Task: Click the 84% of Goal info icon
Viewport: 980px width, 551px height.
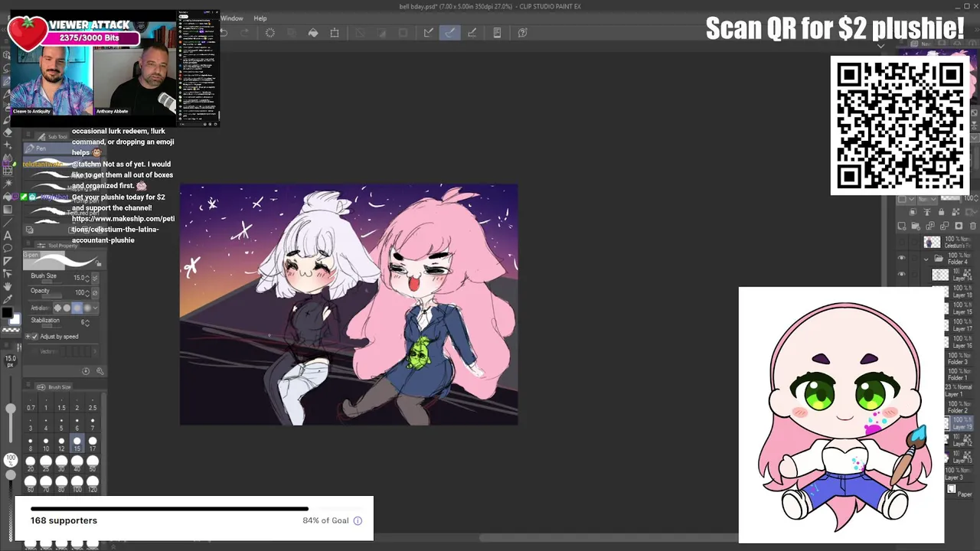Action: pyautogui.click(x=358, y=520)
